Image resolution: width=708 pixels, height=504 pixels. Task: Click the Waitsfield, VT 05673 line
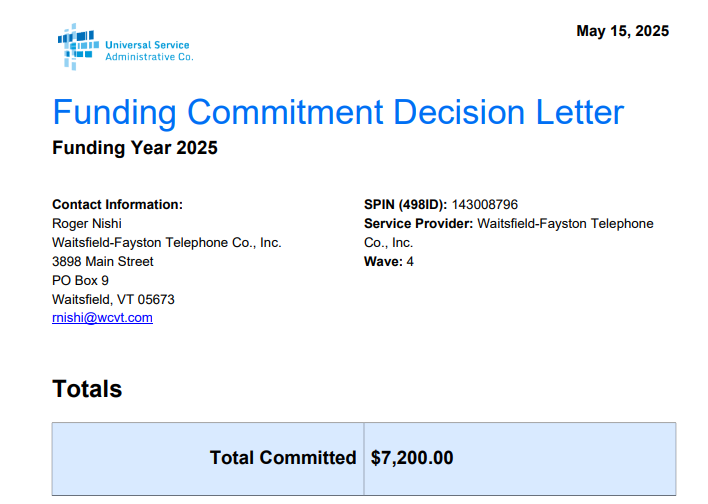tap(113, 299)
